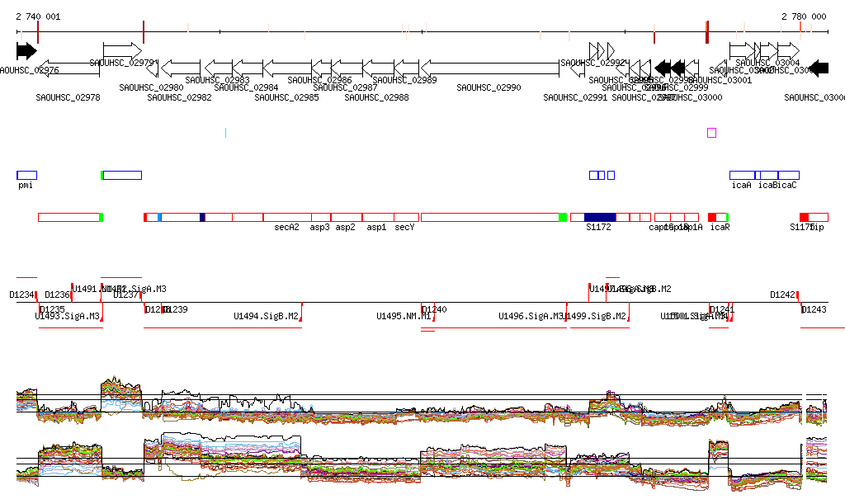Click the small cyan tick mark
The height and width of the screenshot is (504, 845).
coord(225,133)
